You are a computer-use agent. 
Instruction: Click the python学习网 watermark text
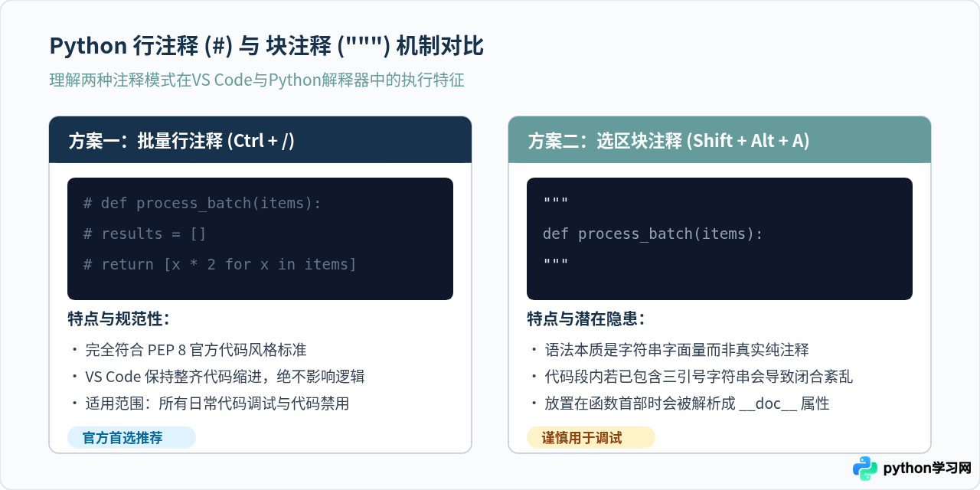(x=927, y=469)
